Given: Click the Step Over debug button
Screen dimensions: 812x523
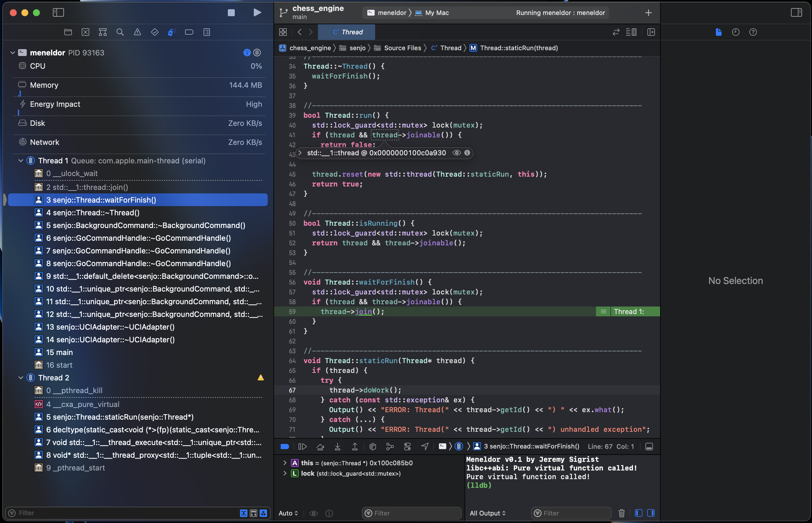Looking at the screenshot, I should 320,447.
